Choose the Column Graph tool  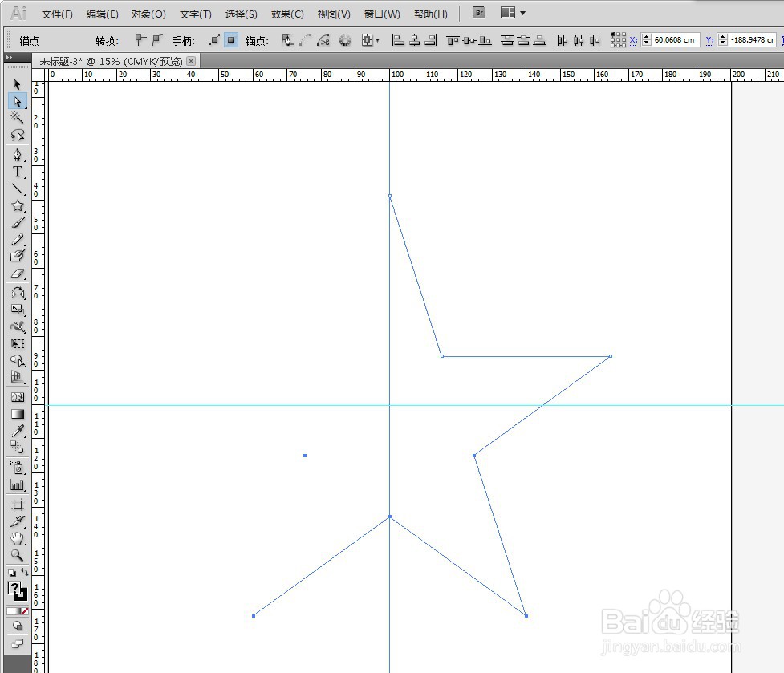(18, 484)
